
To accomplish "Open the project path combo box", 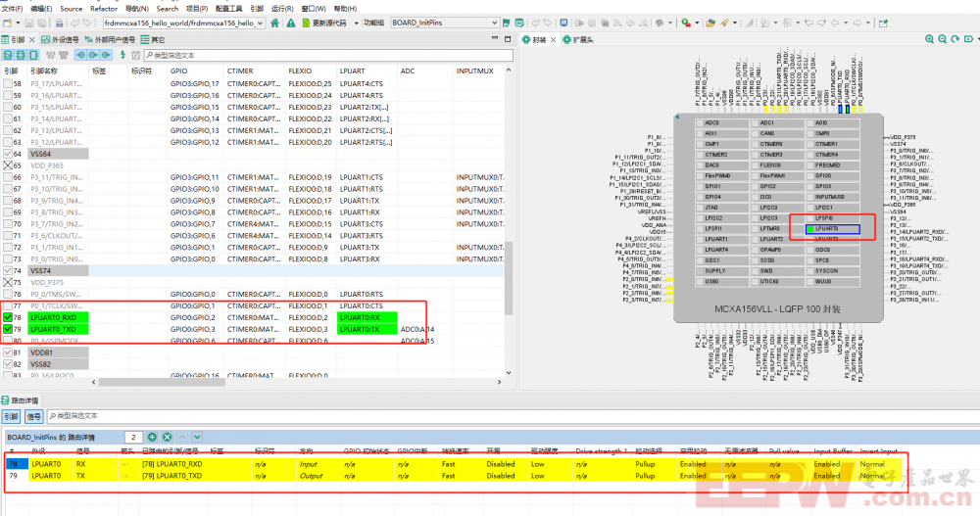I will pyautogui.click(x=184, y=23).
